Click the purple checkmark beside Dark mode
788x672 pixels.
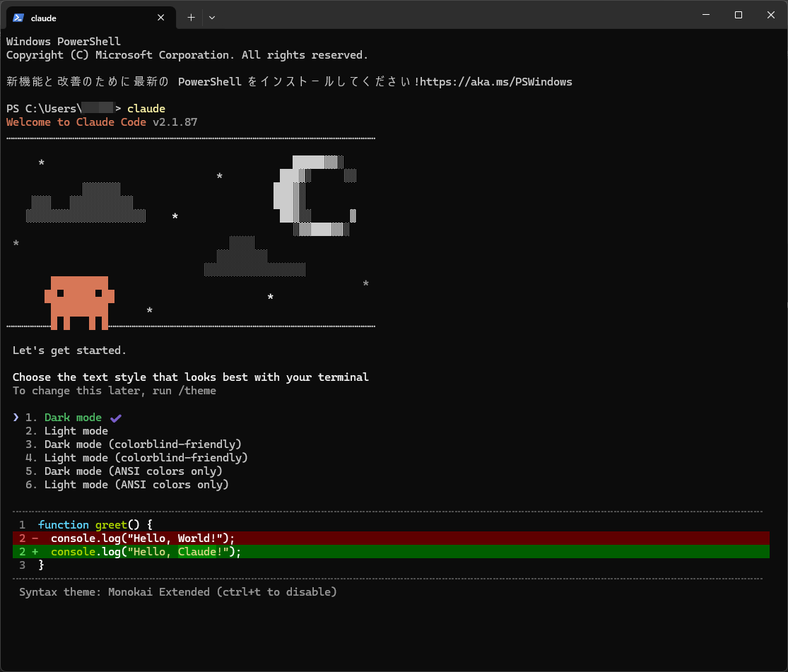tap(116, 418)
